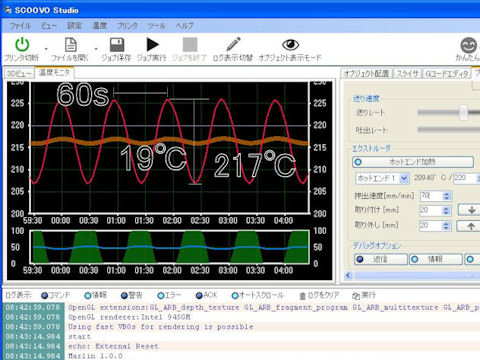
Task: Open the hot-end selection dropdown
Action: coord(404,179)
